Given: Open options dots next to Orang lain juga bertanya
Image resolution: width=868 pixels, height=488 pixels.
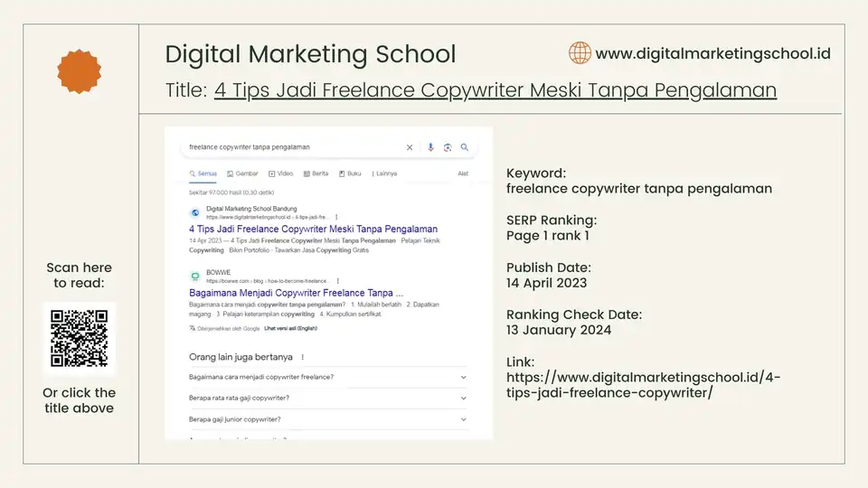Looking at the screenshot, I should pos(303,357).
